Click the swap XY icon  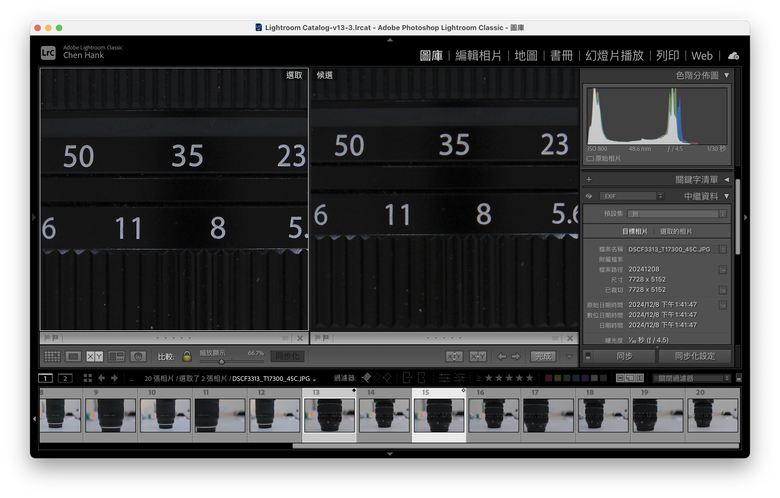(454, 356)
